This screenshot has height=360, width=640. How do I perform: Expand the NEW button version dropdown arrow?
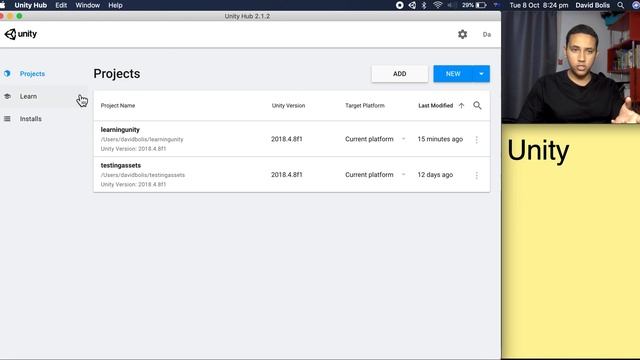tap(482, 74)
